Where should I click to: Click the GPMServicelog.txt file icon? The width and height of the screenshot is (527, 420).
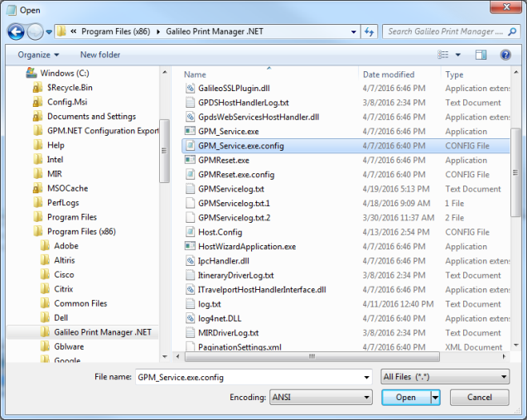[x=190, y=189]
